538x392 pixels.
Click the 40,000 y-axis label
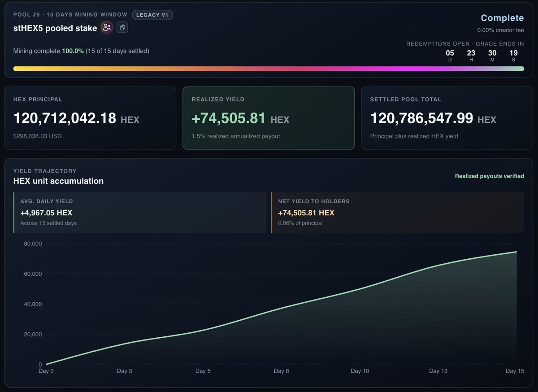point(32,304)
